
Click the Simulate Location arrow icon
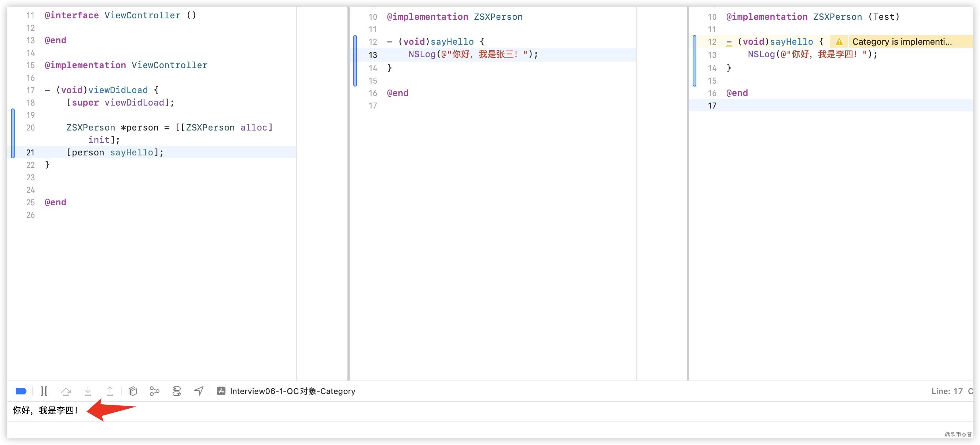[199, 391]
